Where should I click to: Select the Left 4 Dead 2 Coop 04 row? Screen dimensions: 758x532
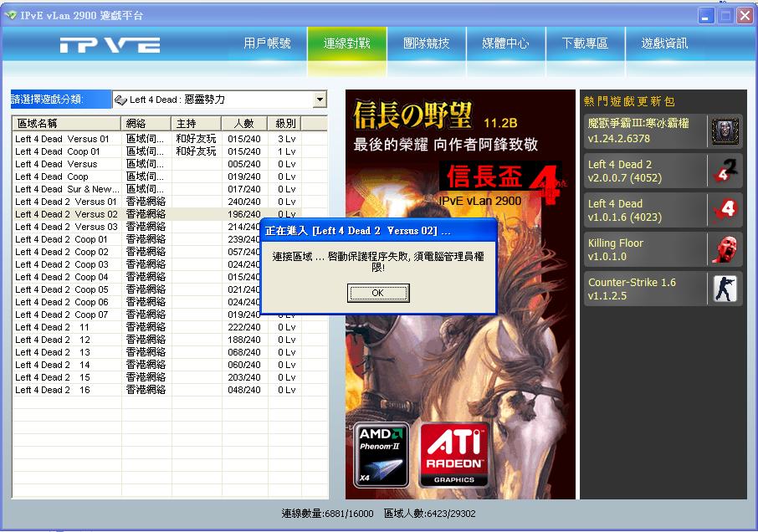coord(137,277)
